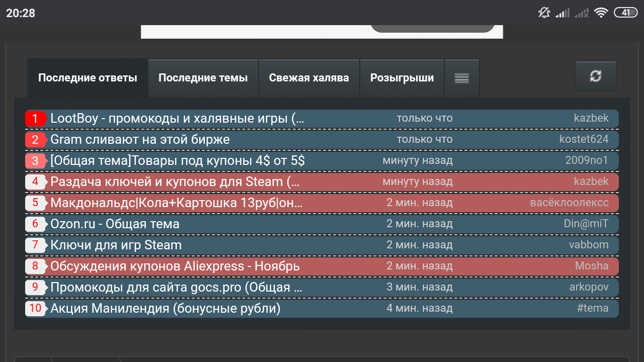Image resolution: width=644 pixels, height=362 pixels.
Task: Click username kazbek in Steam раздача row
Action: [591, 182]
